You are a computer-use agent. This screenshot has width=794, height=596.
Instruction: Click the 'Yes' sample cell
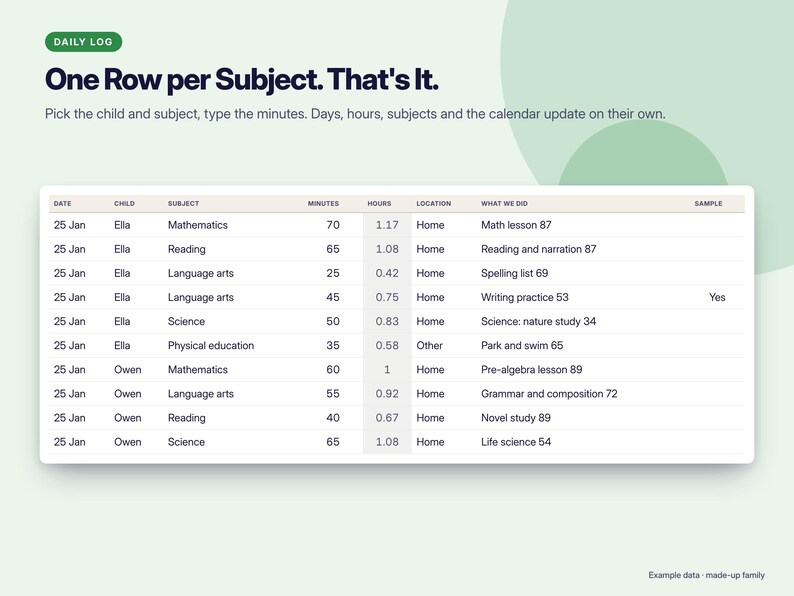[x=717, y=297]
